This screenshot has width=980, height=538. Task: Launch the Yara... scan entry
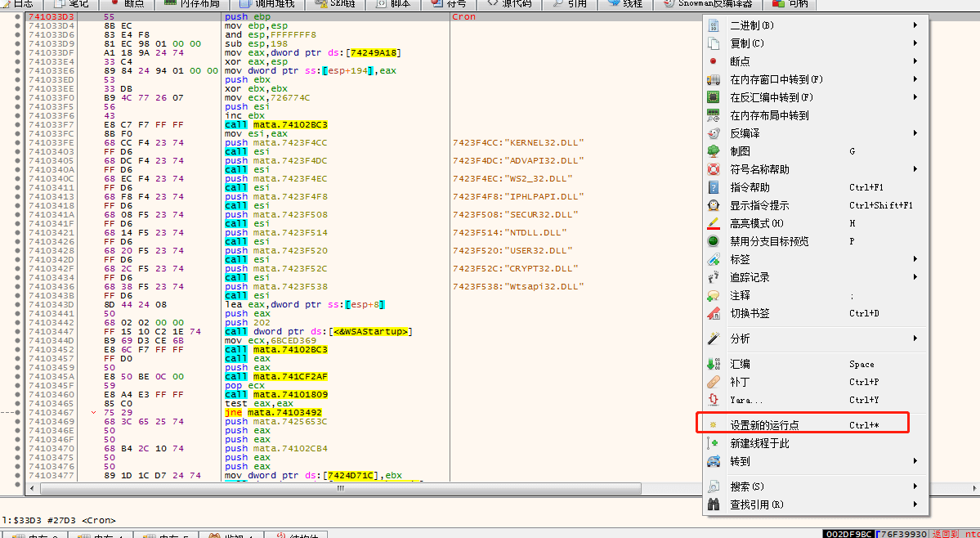click(x=817, y=400)
